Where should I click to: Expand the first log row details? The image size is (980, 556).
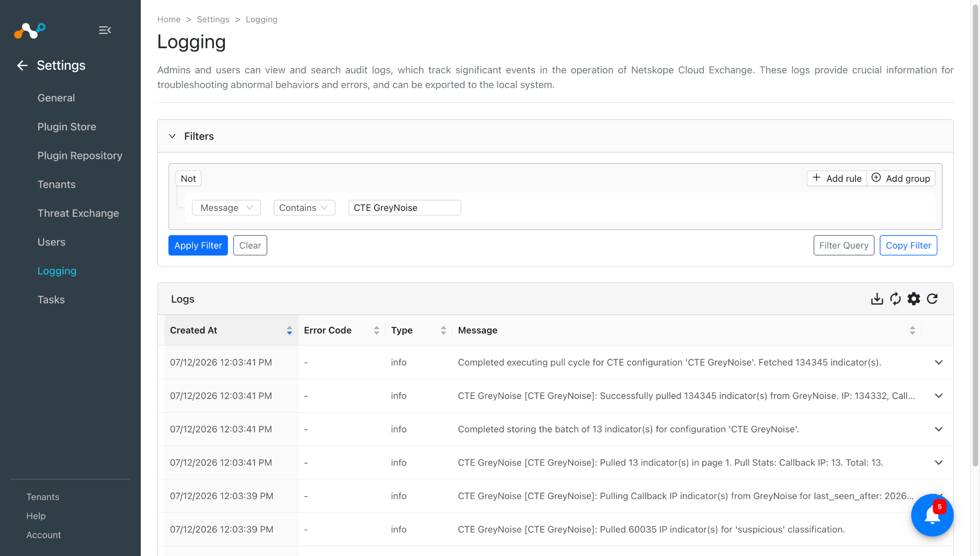938,362
